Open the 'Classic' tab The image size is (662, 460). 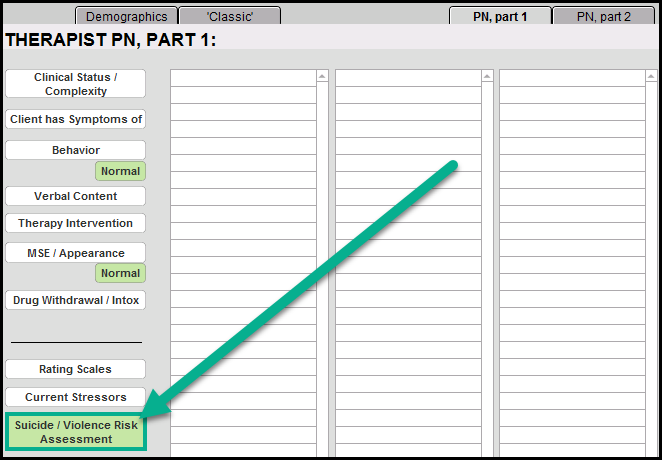[x=229, y=16]
